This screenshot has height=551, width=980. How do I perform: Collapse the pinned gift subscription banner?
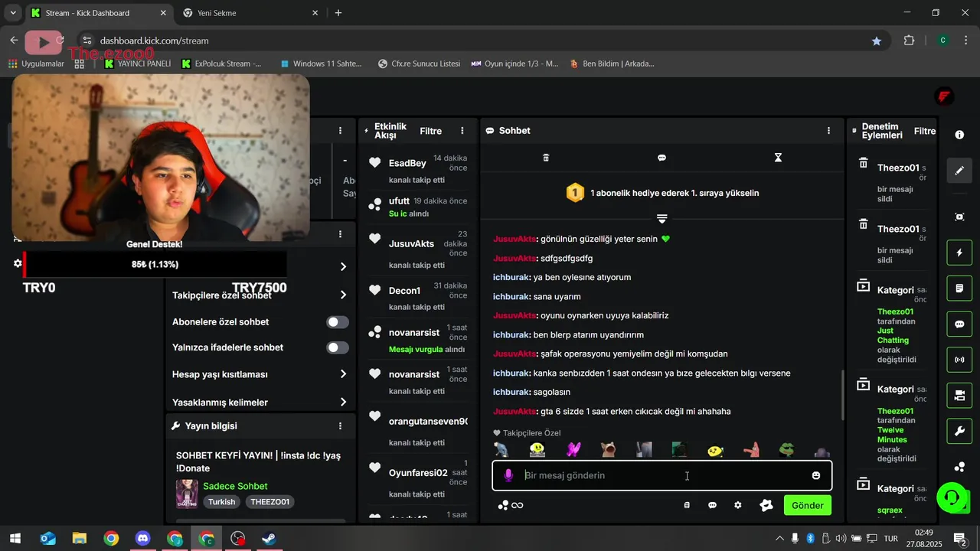662,219
